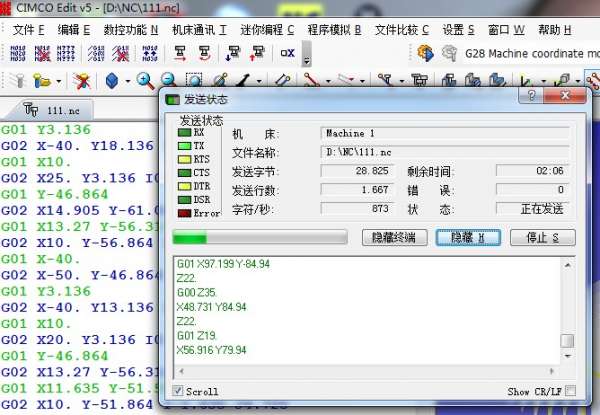Click the OX toolbar icon

(x=287, y=53)
